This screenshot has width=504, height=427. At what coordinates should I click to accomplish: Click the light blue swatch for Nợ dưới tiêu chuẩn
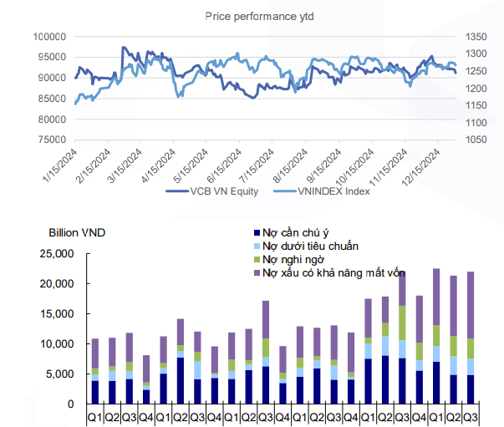257,247
